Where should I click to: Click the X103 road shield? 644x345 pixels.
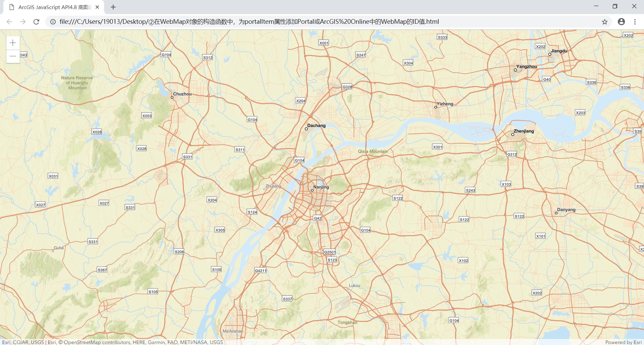tap(506, 184)
